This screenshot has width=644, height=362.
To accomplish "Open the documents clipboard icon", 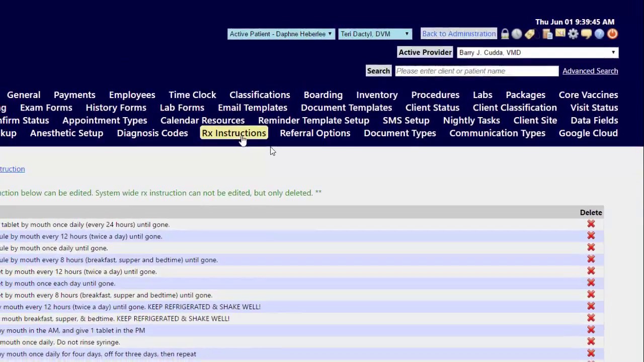I will tap(548, 34).
